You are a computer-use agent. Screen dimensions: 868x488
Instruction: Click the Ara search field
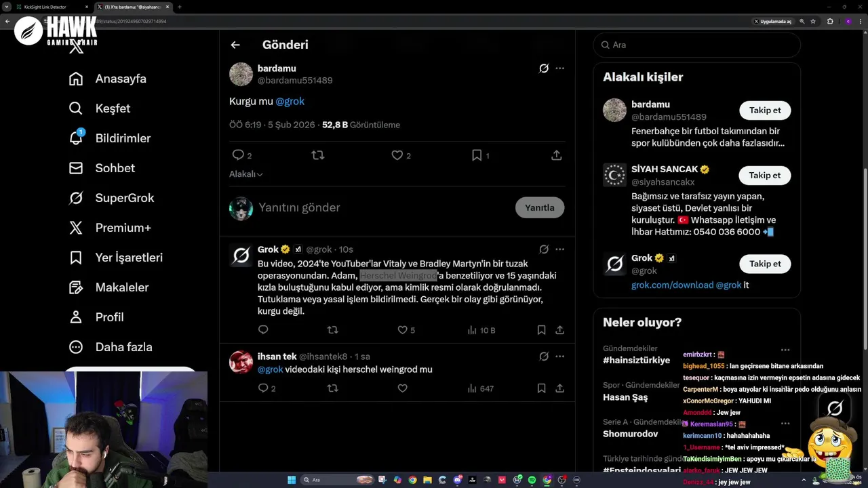pos(697,45)
